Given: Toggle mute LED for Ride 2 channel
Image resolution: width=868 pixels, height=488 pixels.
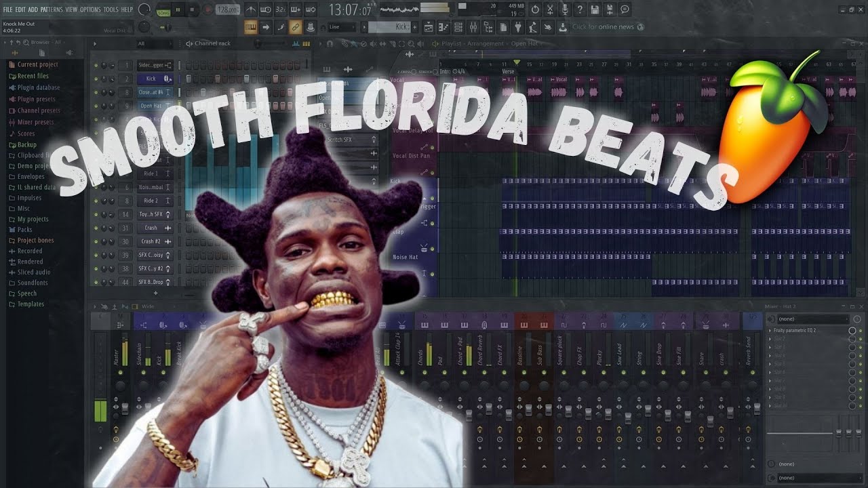Looking at the screenshot, I should [x=96, y=201].
